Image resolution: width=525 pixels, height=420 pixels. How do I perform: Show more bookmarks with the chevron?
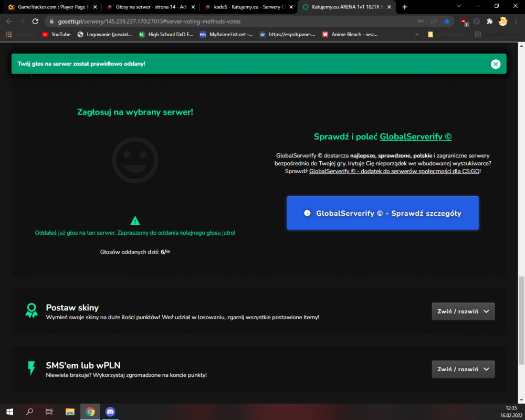click(417, 35)
